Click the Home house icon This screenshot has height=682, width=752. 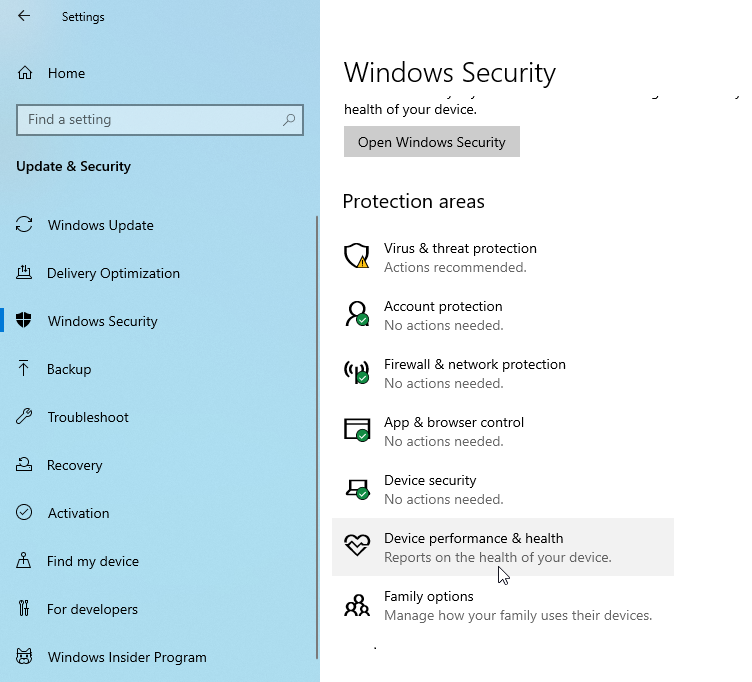(x=24, y=73)
